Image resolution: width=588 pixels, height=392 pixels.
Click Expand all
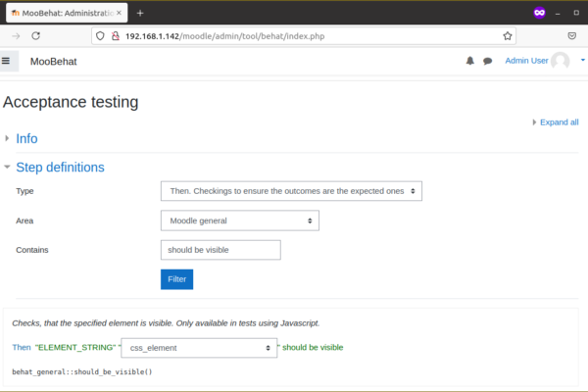pos(559,122)
